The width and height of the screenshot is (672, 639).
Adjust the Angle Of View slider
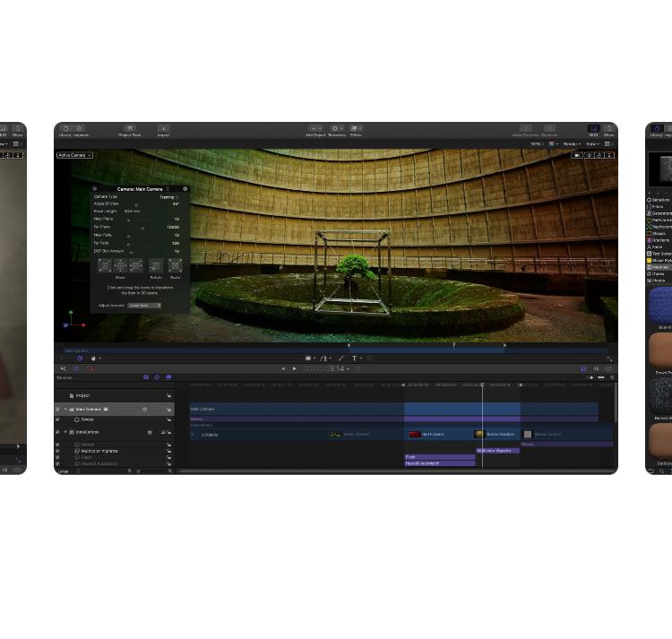[x=136, y=205]
